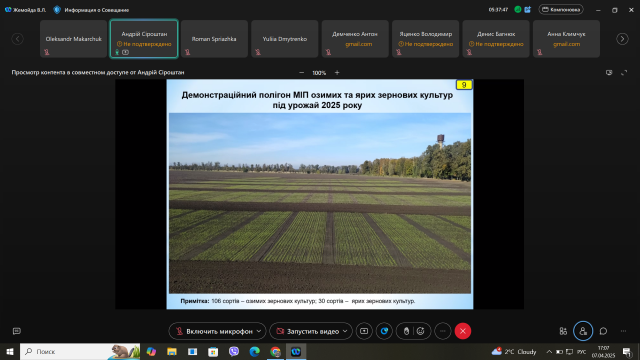
Task: Open more options ellipsis in center toolbar
Action: tap(442, 331)
